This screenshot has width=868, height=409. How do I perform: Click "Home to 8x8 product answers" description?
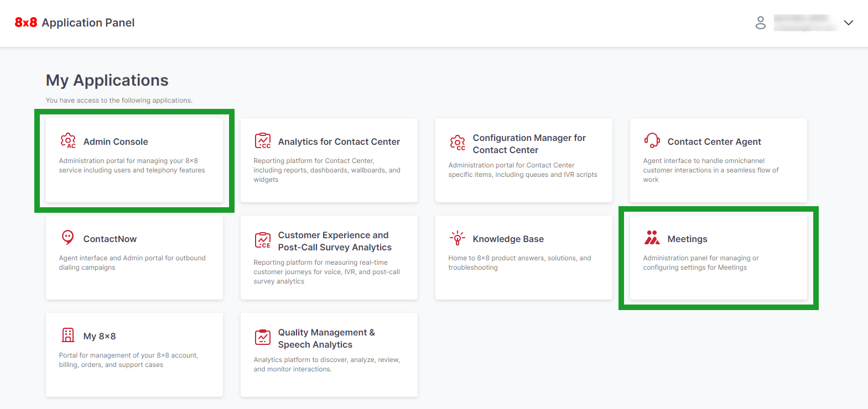[520, 263]
